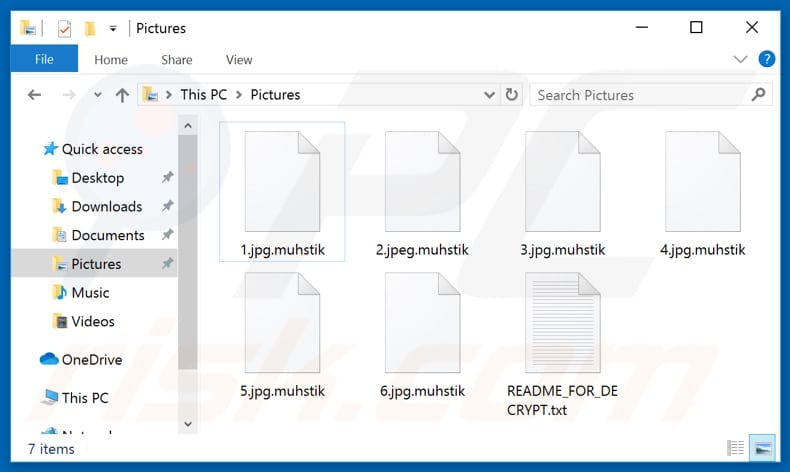790x472 pixels.
Task: Open the Share ribbon tab
Action: click(x=177, y=60)
